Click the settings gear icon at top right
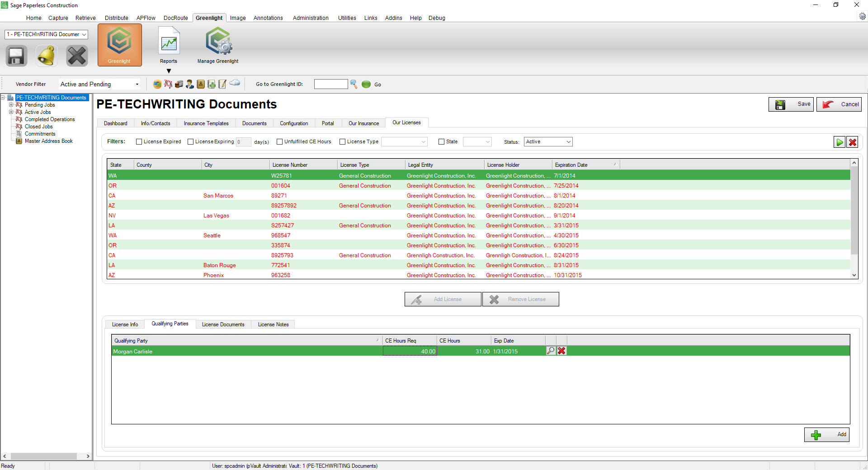The width and height of the screenshot is (868, 470). coord(862,16)
